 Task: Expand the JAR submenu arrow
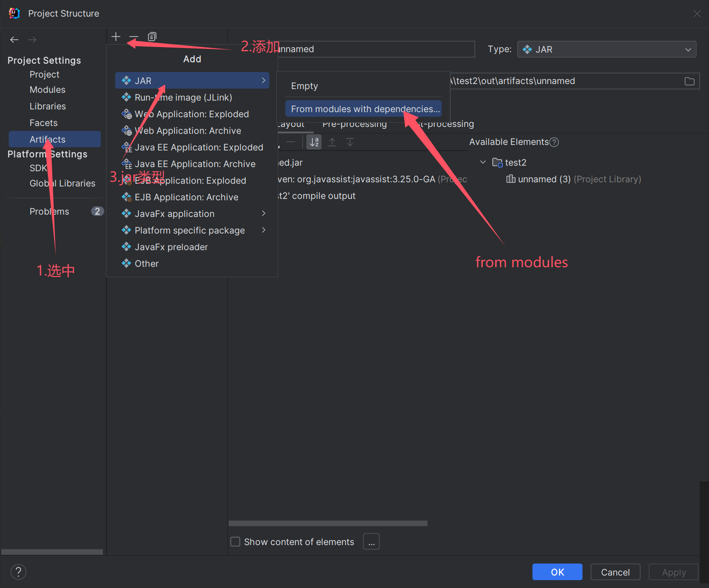[x=263, y=80]
